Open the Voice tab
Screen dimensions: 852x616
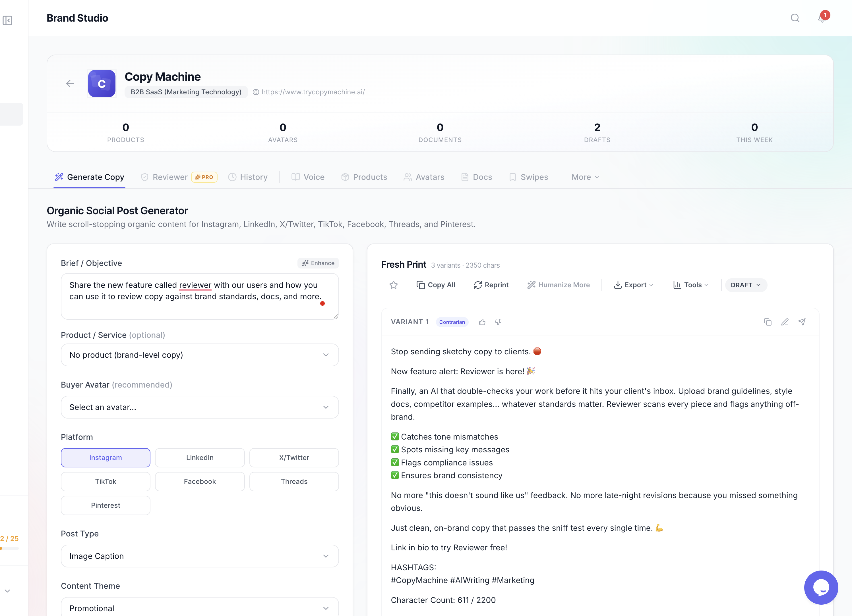(x=308, y=177)
